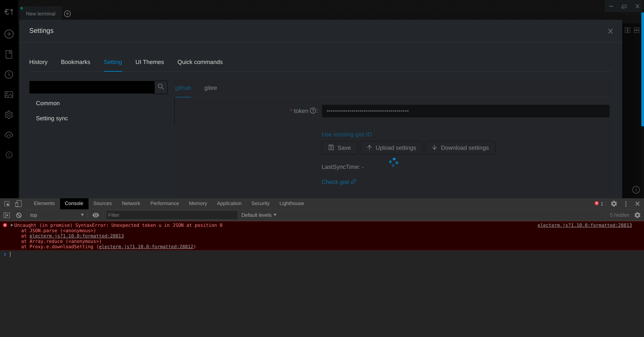Select Setting sync in settings list
This screenshot has width=644, height=337.
(52, 119)
